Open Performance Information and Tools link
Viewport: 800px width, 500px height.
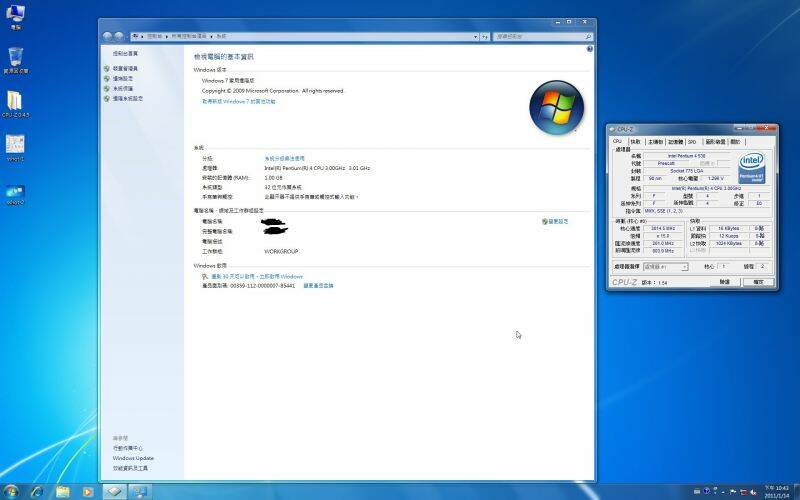point(130,468)
